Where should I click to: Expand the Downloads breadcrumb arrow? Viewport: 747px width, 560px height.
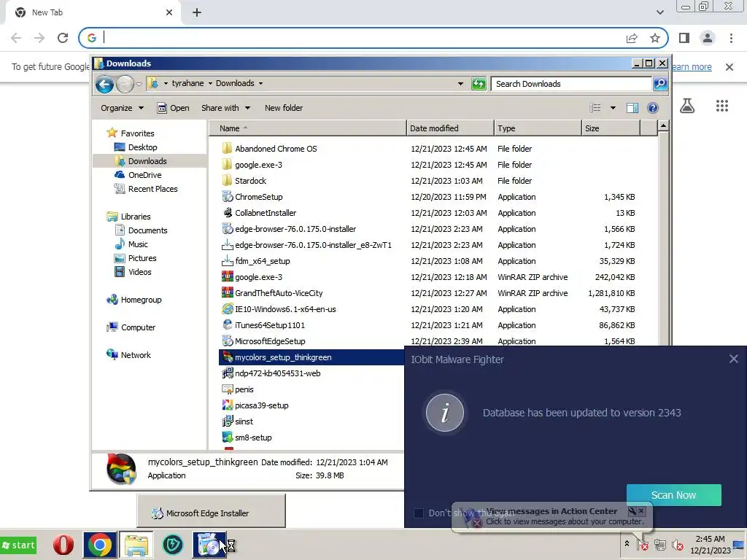[260, 83]
